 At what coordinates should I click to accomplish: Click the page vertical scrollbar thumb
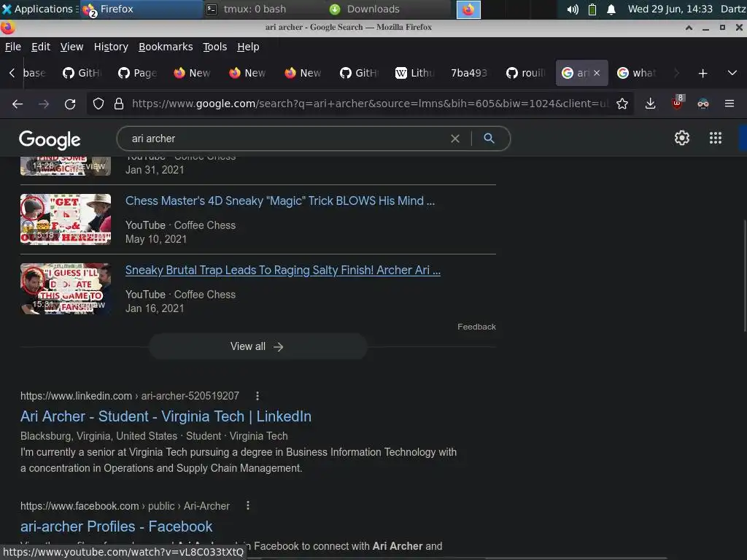744,275
